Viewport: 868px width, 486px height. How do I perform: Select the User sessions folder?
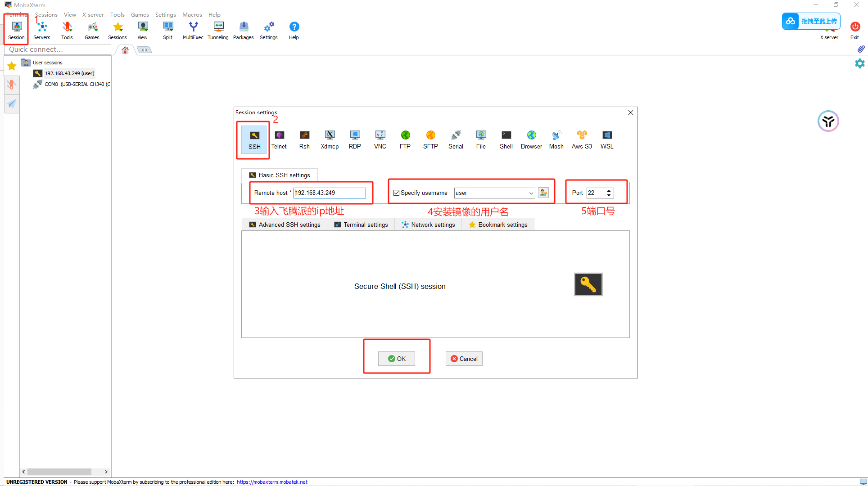(42, 63)
